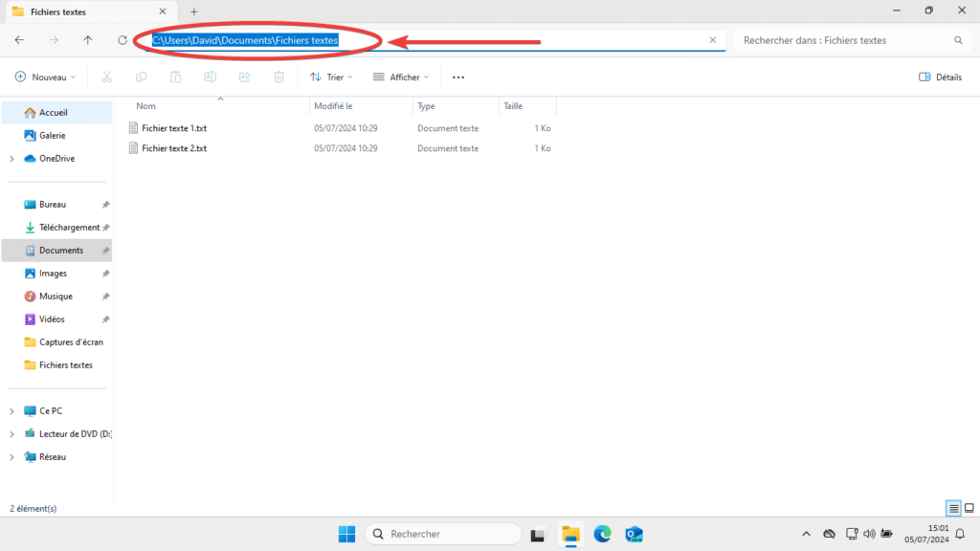Open the Share icon
The image size is (980, 551).
click(244, 77)
